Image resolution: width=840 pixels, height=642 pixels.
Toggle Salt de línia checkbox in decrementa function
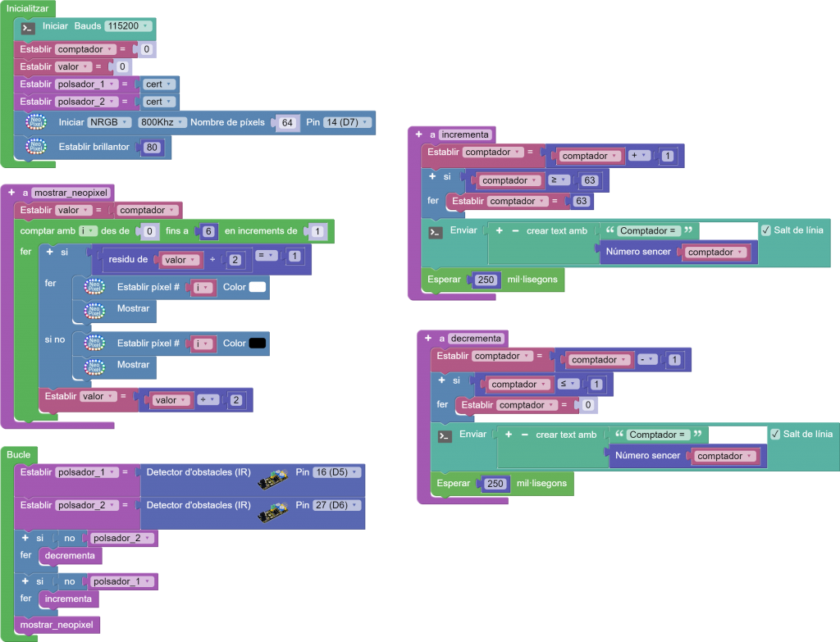pos(775,434)
